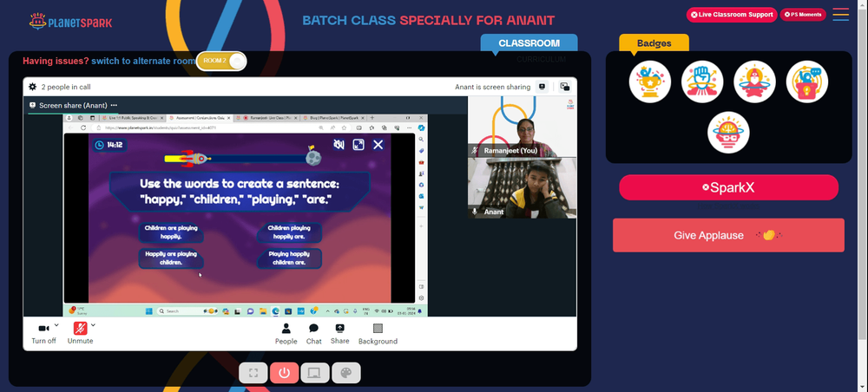868x392 pixels.
Task: Click 'switch to alternate room' text
Action: click(x=143, y=61)
